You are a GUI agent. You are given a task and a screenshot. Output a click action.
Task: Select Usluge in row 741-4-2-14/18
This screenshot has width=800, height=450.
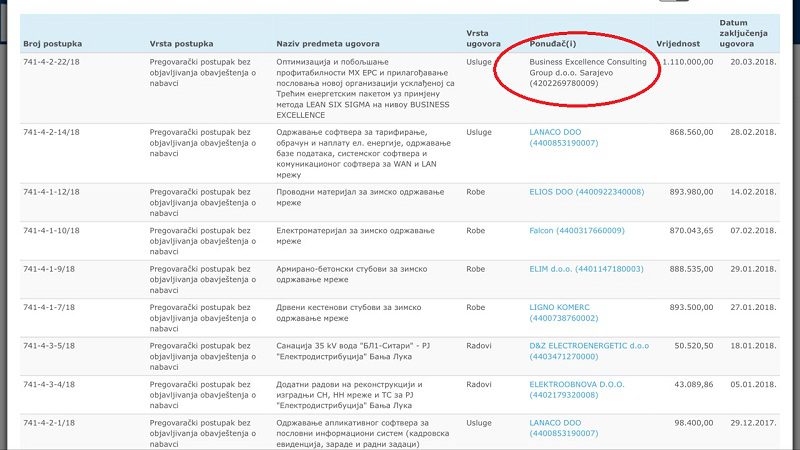(479, 132)
